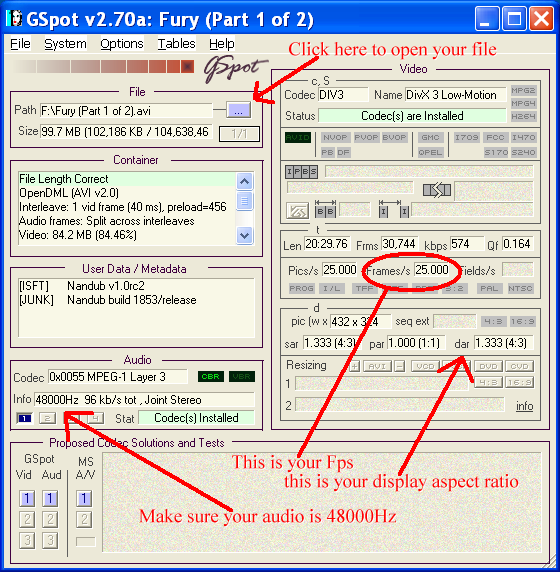Open the Tables menu
Image resolution: width=560 pixels, height=572 pixels.
point(176,44)
